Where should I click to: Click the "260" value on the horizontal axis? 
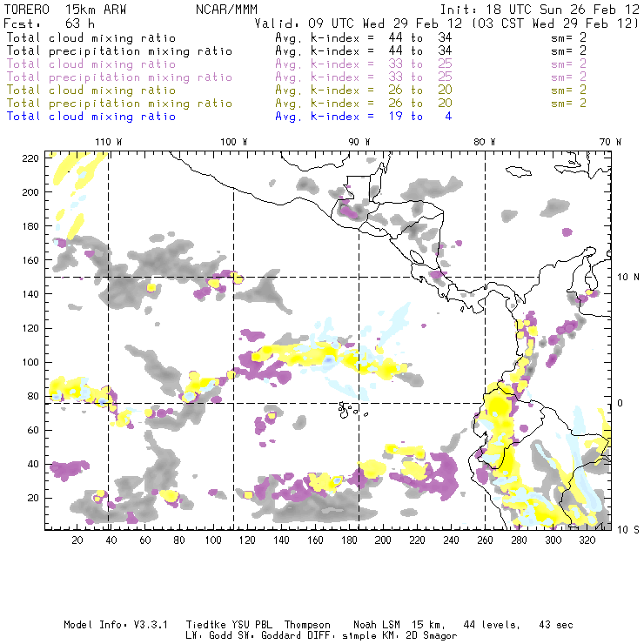(x=485, y=540)
